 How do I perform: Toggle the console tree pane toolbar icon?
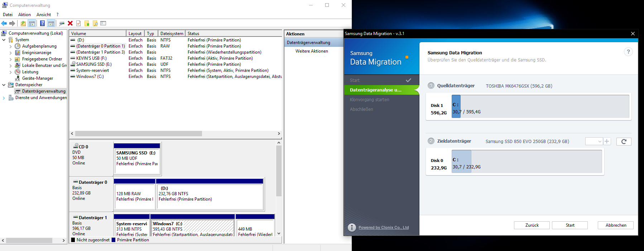pos(32,23)
